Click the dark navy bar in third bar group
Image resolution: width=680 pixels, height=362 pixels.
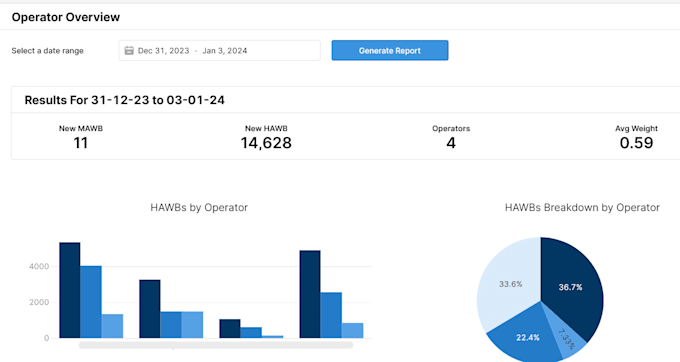pyautogui.click(x=230, y=329)
